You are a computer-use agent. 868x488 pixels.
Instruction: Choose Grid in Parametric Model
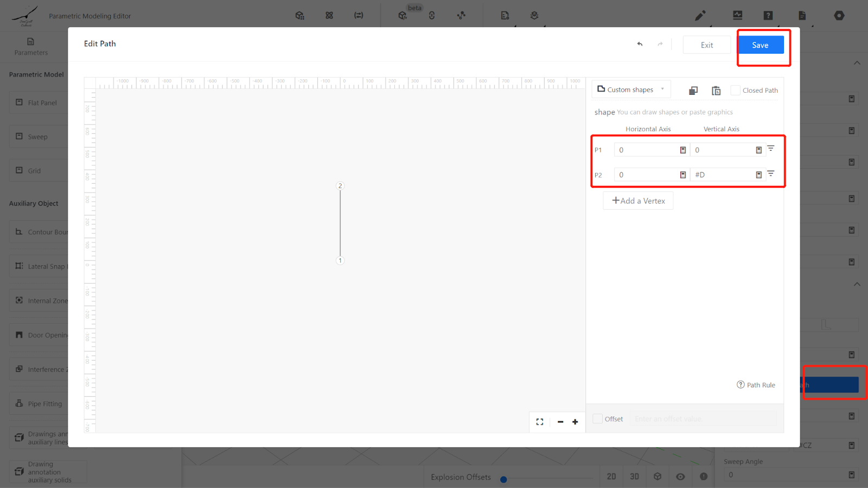[39, 170]
